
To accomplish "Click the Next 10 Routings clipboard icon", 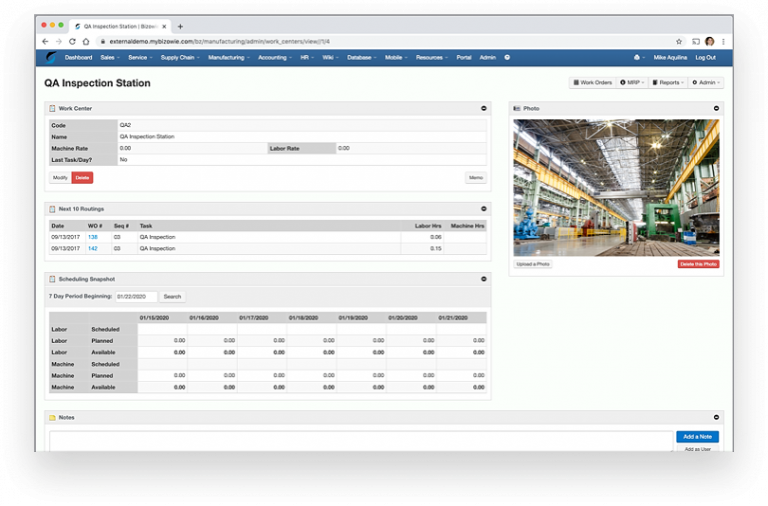I will [x=52, y=209].
